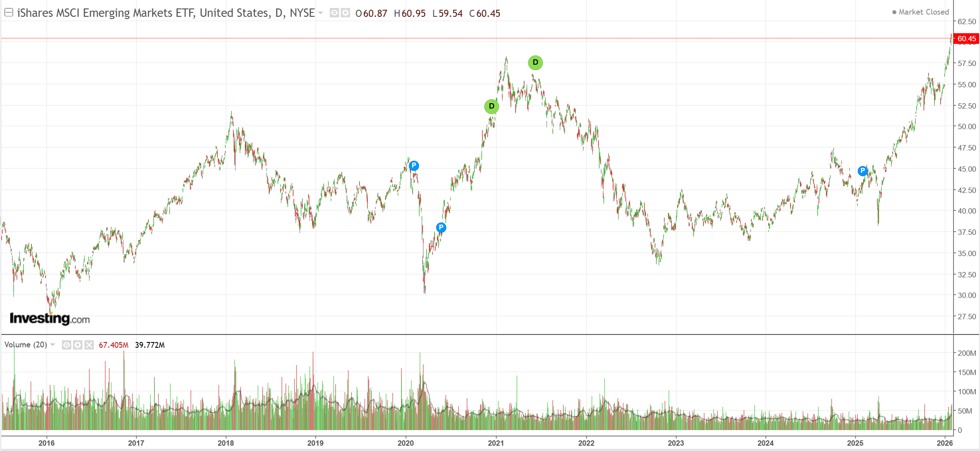
Task: Click the open value 60.87
Action: [375, 13]
